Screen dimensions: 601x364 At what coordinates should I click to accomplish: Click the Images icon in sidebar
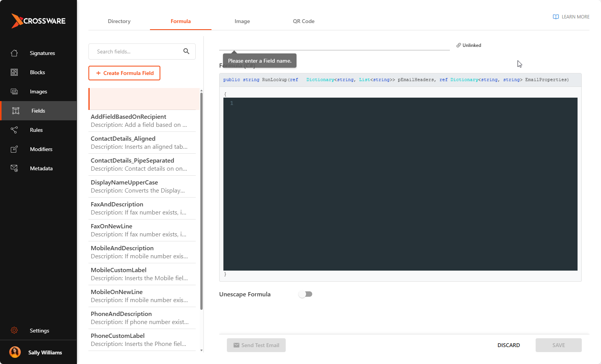(14, 91)
